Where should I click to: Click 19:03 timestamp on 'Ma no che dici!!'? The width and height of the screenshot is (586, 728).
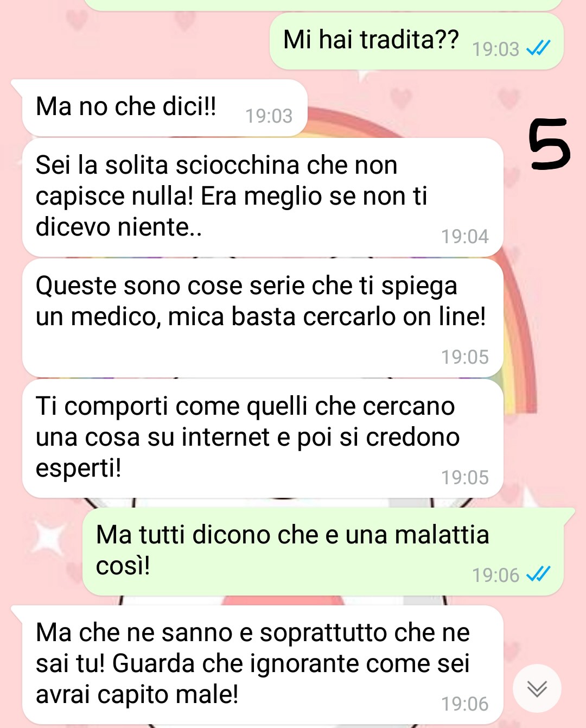tap(269, 116)
